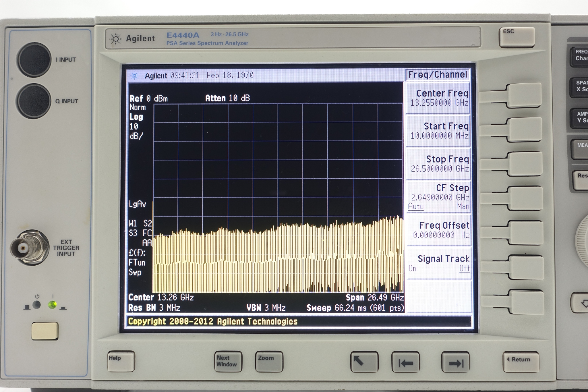Push the ESC key
Viewport: 588px width, 392px height.
pos(517,37)
